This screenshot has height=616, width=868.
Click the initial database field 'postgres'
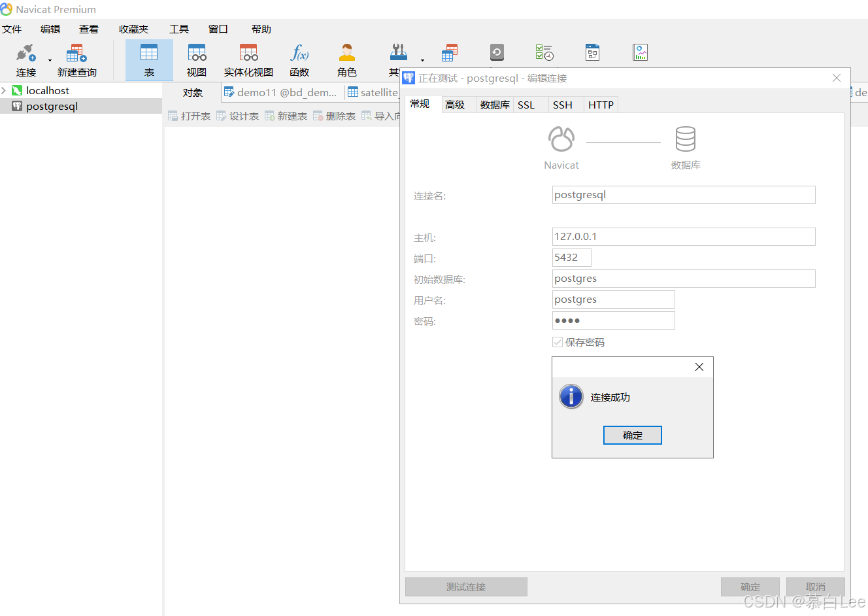point(684,279)
